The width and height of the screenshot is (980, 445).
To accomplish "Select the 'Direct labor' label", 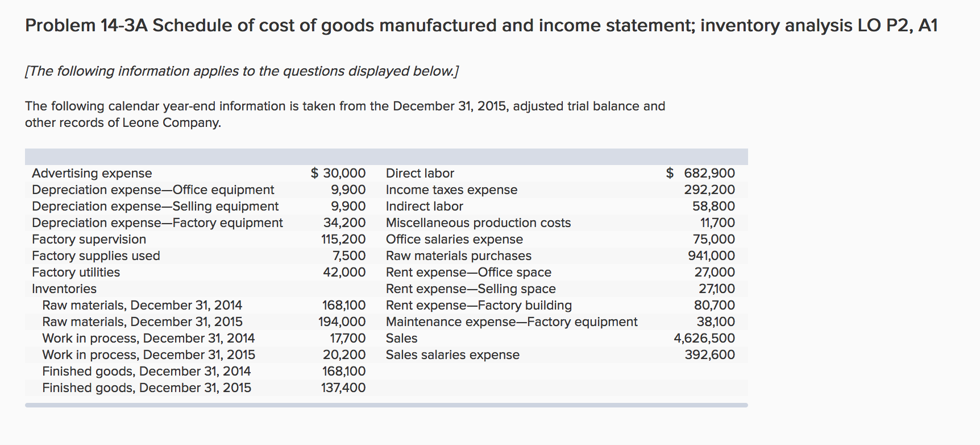I will click(x=420, y=173).
